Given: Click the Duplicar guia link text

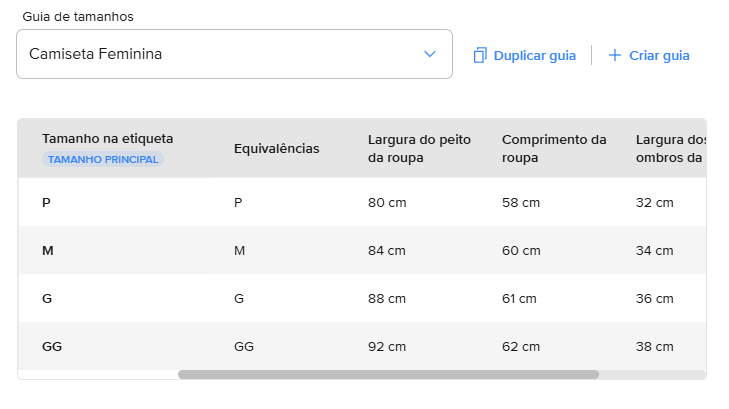Looking at the screenshot, I should 535,55.
